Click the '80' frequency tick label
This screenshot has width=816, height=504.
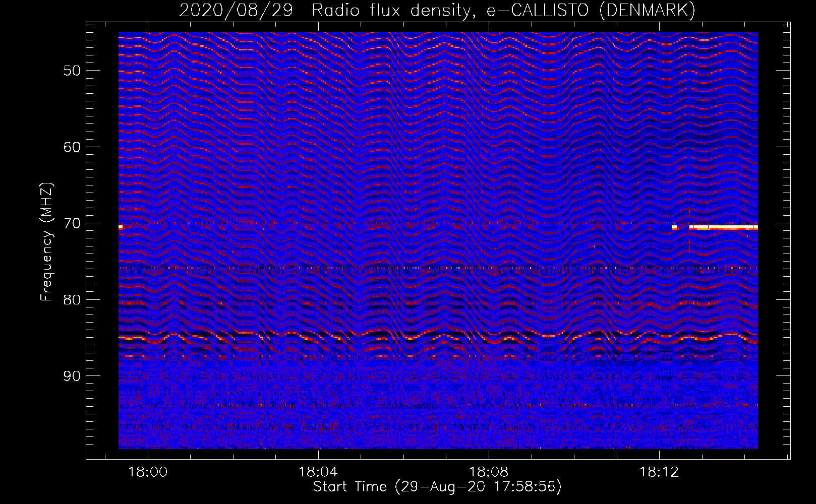point(72,300)
